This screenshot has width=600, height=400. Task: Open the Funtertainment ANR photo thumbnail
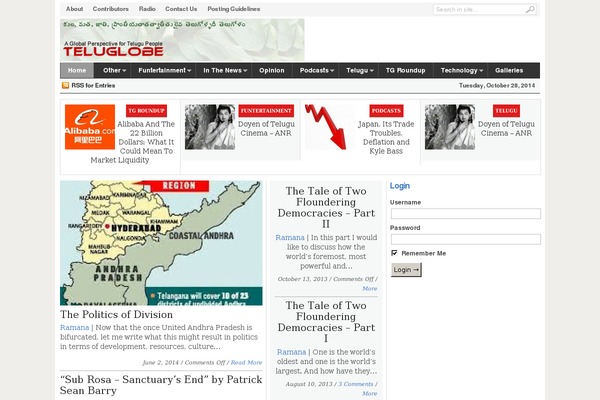coord(210,127)
